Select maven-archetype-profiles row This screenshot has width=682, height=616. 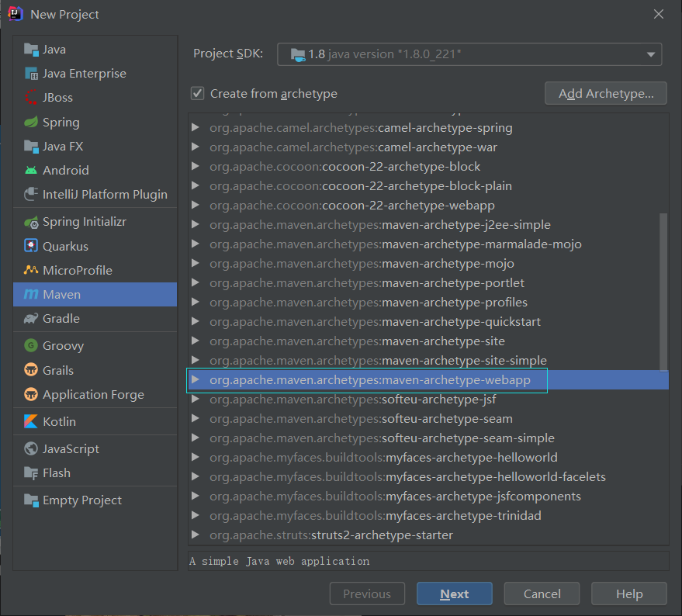428,302
